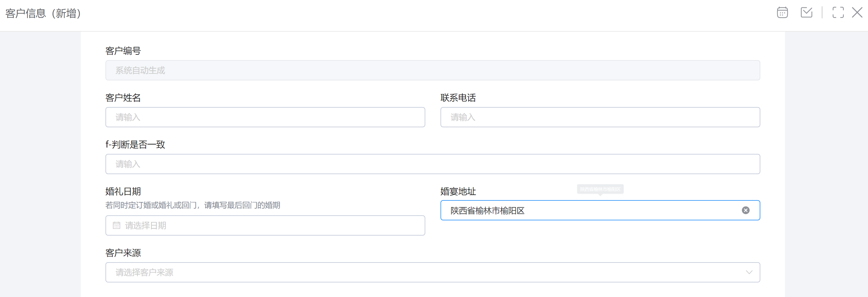Click the 客户信息（新增） title
868x297 pixels.
pos(43,14)
